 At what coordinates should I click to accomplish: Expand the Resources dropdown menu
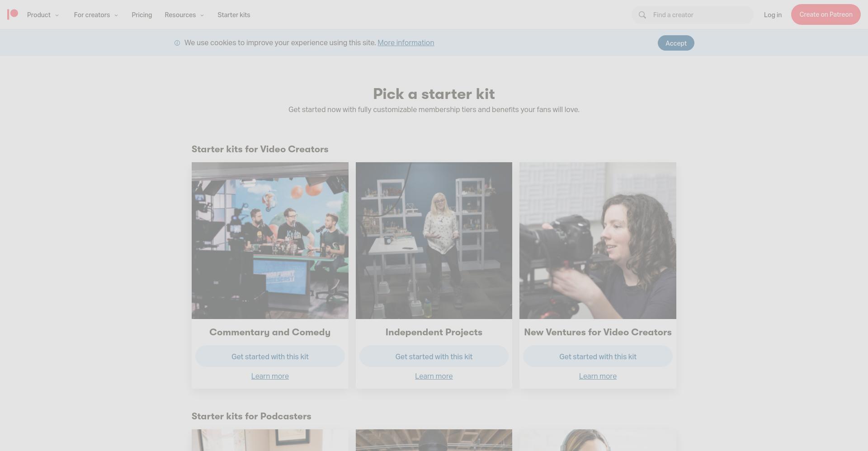[184, 15]
